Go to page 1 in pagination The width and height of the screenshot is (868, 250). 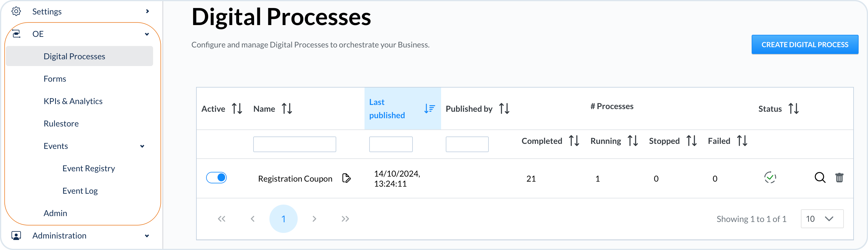(283, 219)
